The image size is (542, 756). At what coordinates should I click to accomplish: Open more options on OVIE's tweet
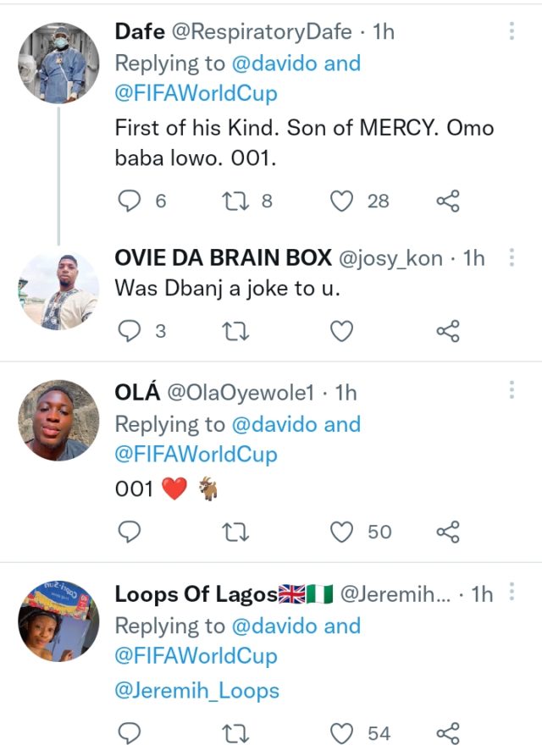pyautogui.click(x=512, y=258)
